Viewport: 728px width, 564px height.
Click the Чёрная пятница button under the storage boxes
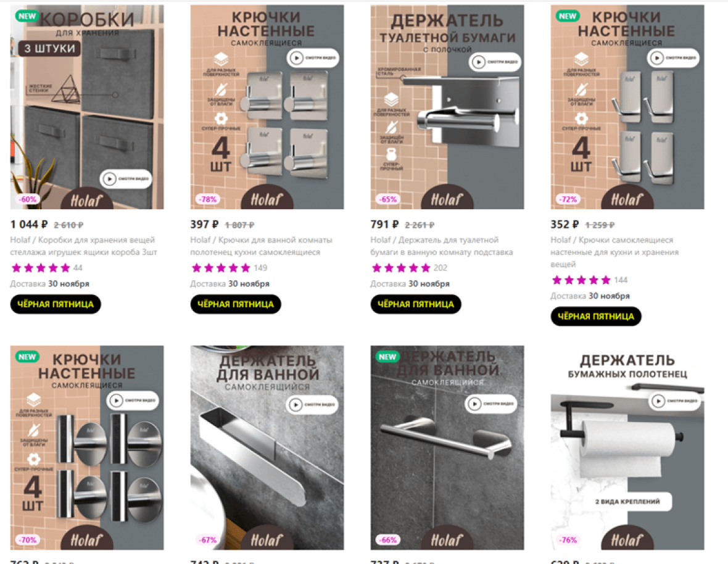pyautogui.click(x=56, y=304)
